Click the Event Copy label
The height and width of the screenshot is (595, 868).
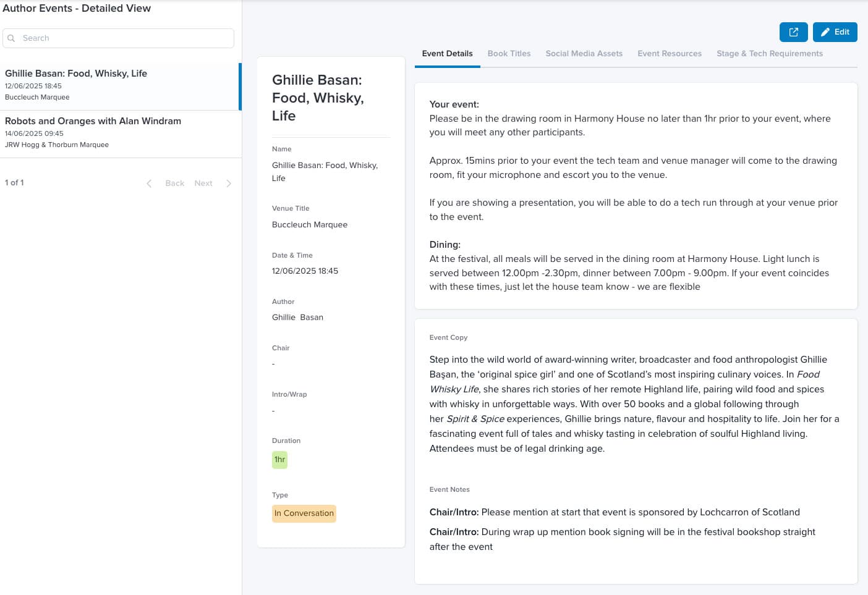coord(448,338)
